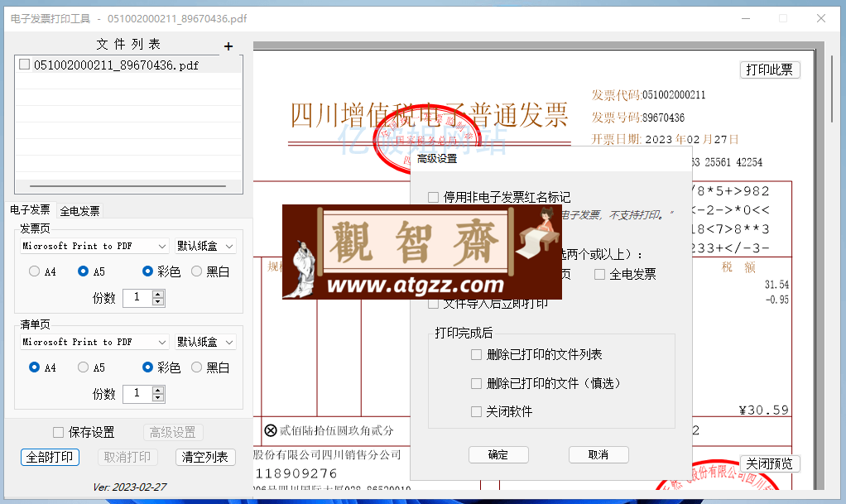Select the 051002000211_89670436.pdf file name
Viewport: 846px width, 504px height.
[x=116, y=65]
